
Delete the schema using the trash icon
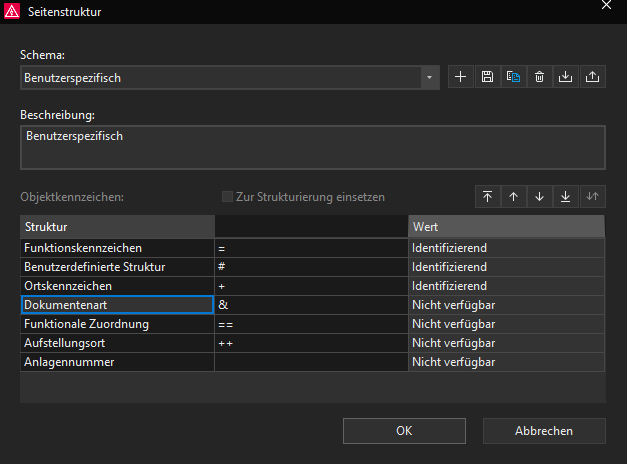[x=540, y=77]
